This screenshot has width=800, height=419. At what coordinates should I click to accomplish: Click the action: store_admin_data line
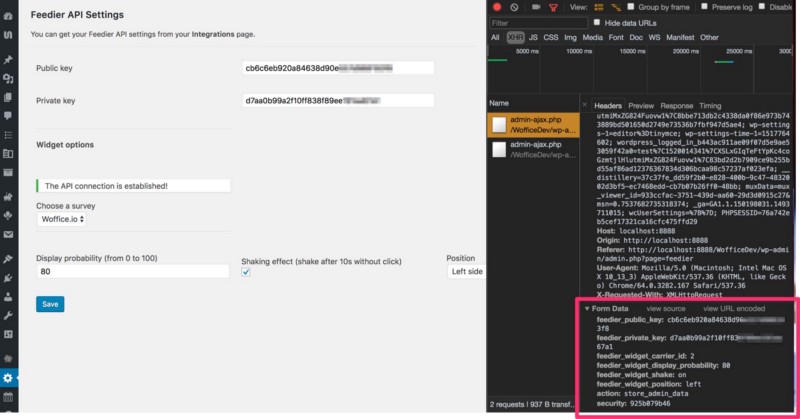[642, 393]
